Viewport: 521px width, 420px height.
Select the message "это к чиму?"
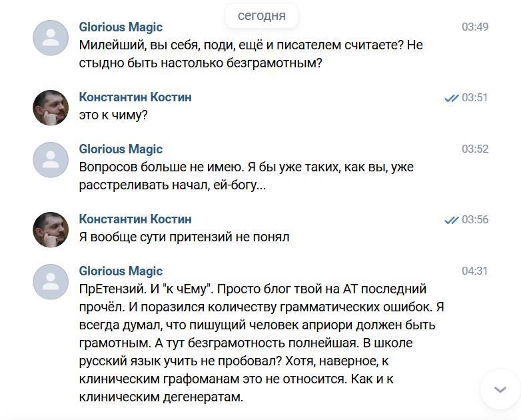pos(113,115)
